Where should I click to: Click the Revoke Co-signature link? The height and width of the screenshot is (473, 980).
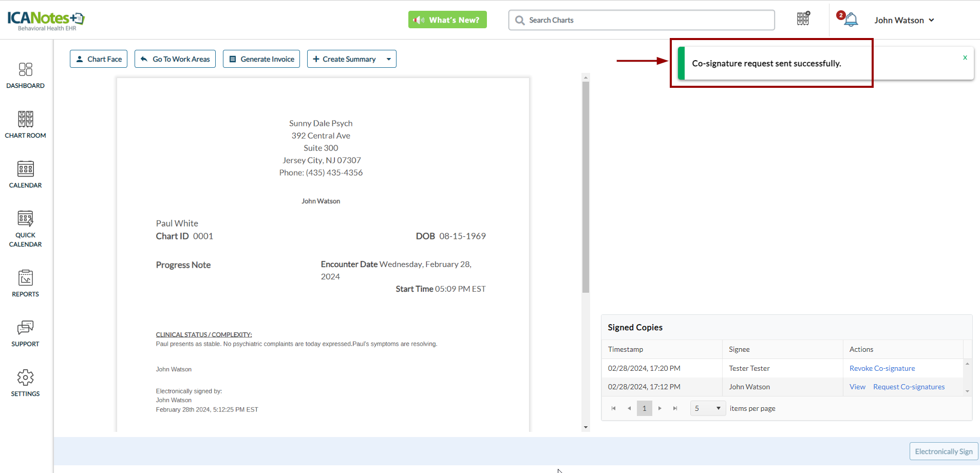tap(882, 368)
